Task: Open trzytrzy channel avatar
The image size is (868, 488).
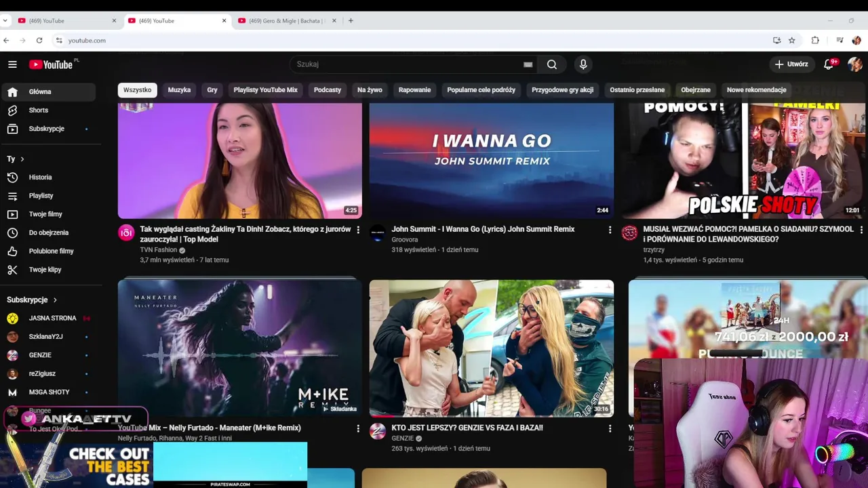Action: click(x=629, y=233)
